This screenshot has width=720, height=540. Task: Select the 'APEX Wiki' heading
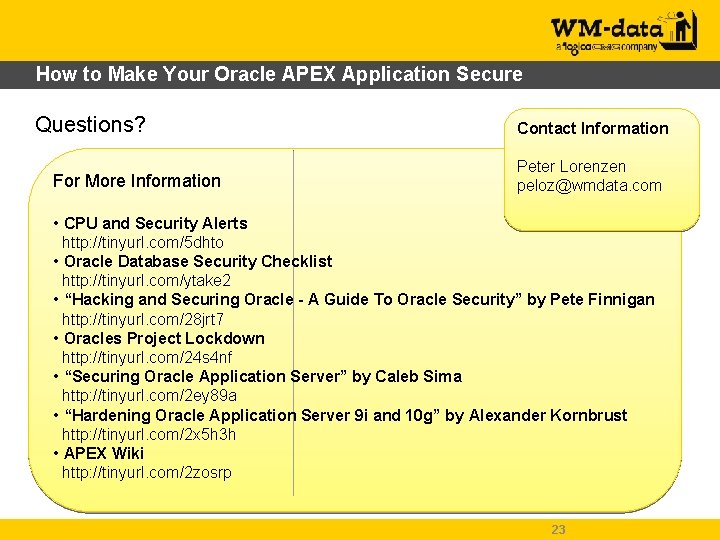click(x=104, y=454)
